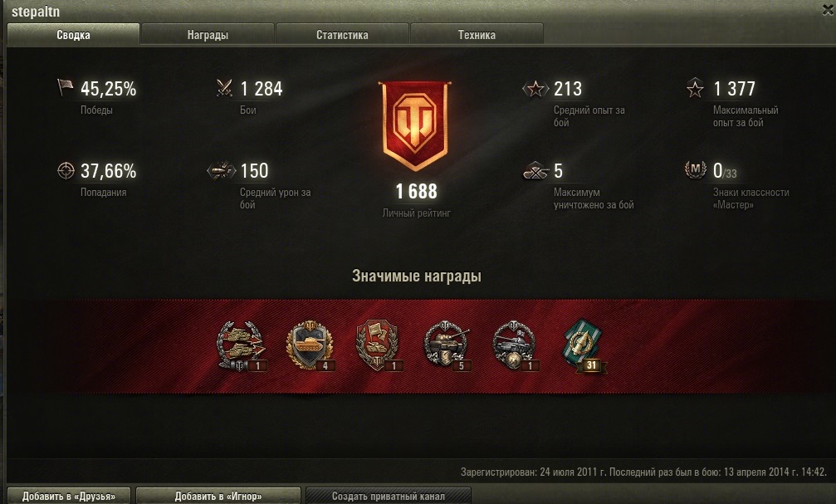
Task: Click the crossed swords battles icon
Action: coord(224,88)
